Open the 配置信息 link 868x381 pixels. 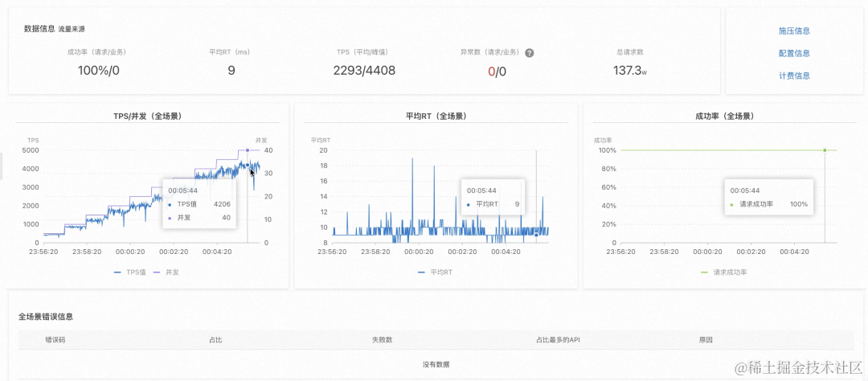tap(794, 53)
